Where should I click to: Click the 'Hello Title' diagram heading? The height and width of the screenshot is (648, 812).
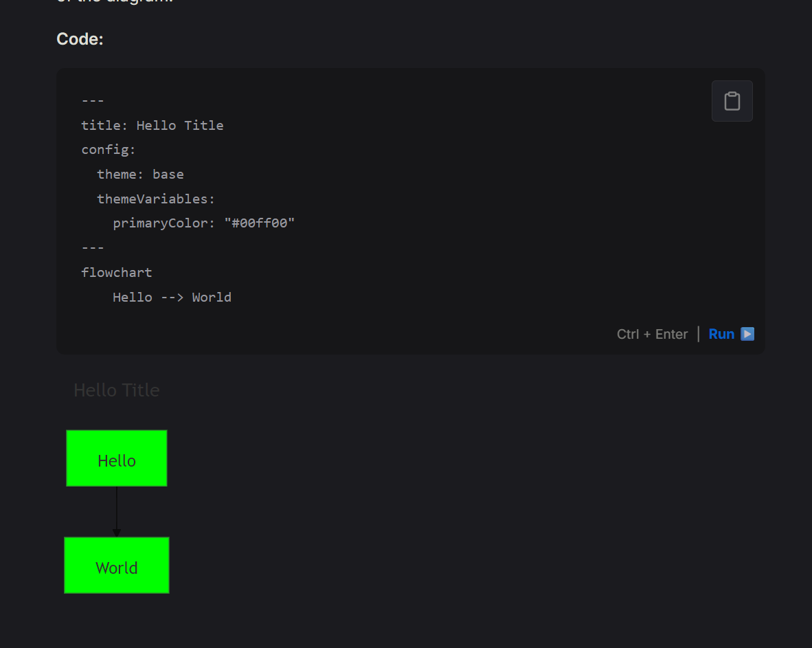(117, 390)
